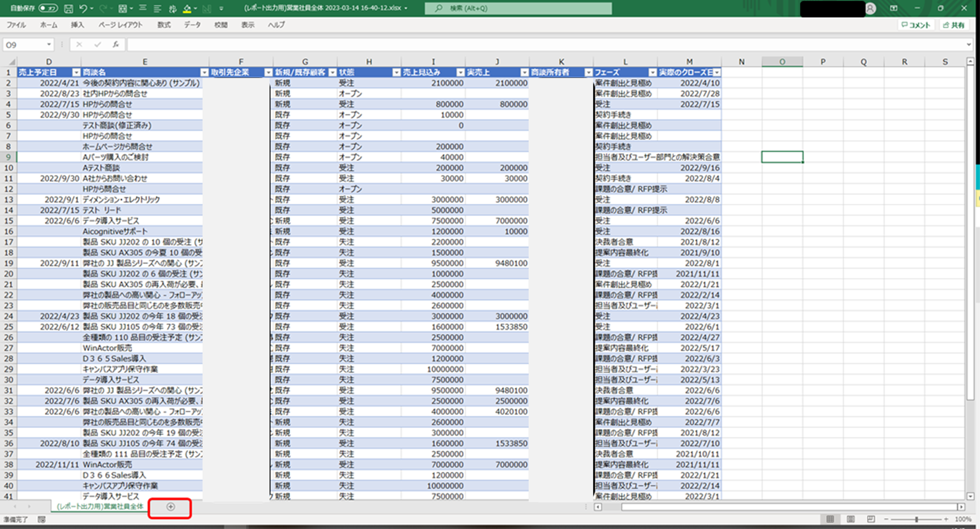Expand the formula bar chevron
This screenshot has width=980, height=529.
(969, 45)
